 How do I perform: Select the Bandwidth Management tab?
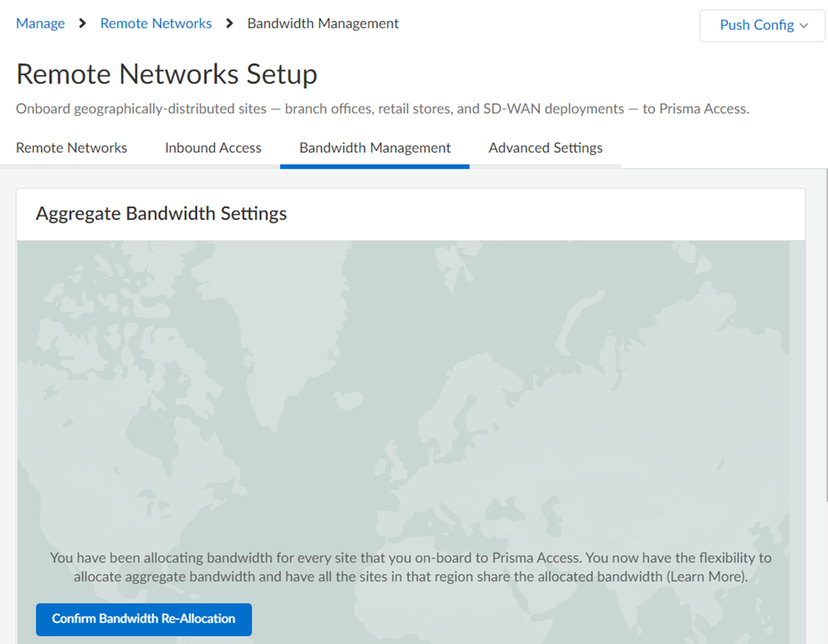pos(375,148)
